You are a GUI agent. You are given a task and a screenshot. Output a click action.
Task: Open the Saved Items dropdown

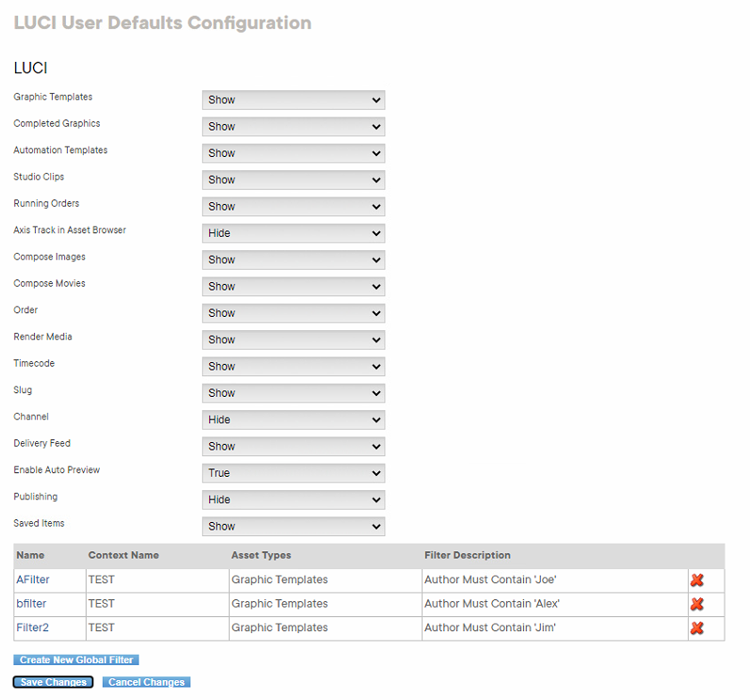click(293, 526)
